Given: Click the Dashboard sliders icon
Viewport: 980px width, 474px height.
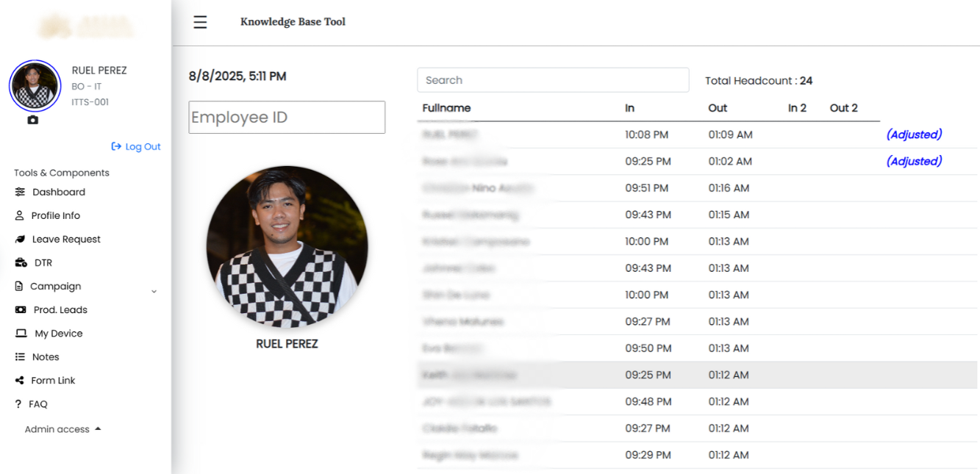Looking at the screenshot, I should tap(20, 192).
